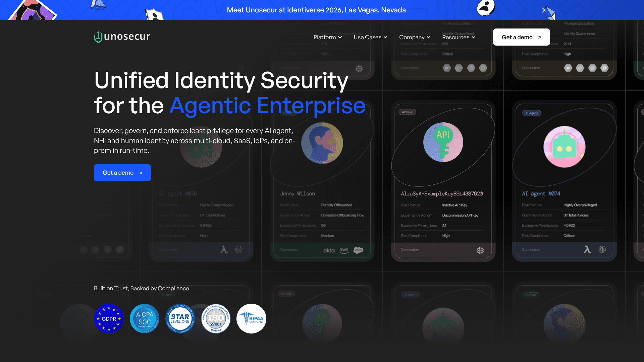Select the Jenny Wilson card title

(x=298, y=194)
